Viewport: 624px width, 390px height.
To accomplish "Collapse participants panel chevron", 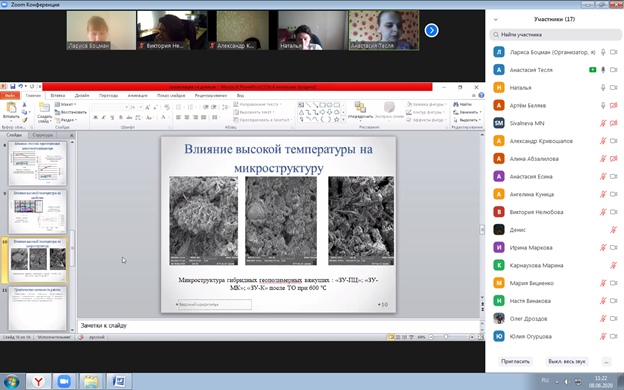I will [x=495, y=19].
